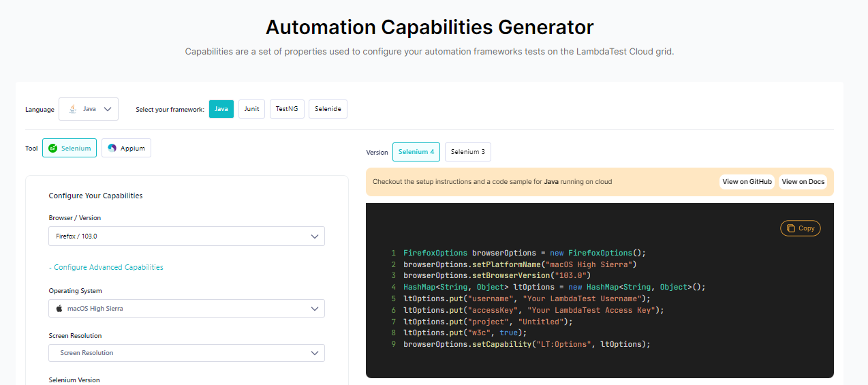Click the Appium logo icon

[112, 148]
